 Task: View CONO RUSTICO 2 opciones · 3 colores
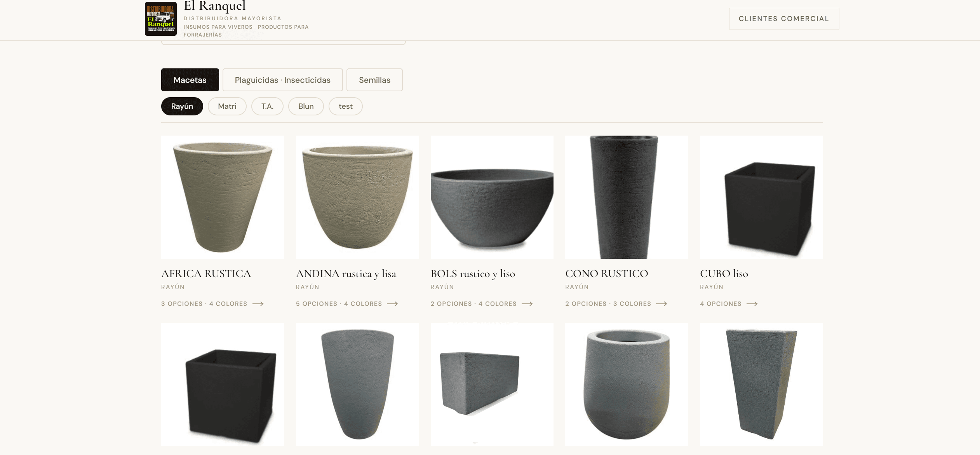[608, 304]
